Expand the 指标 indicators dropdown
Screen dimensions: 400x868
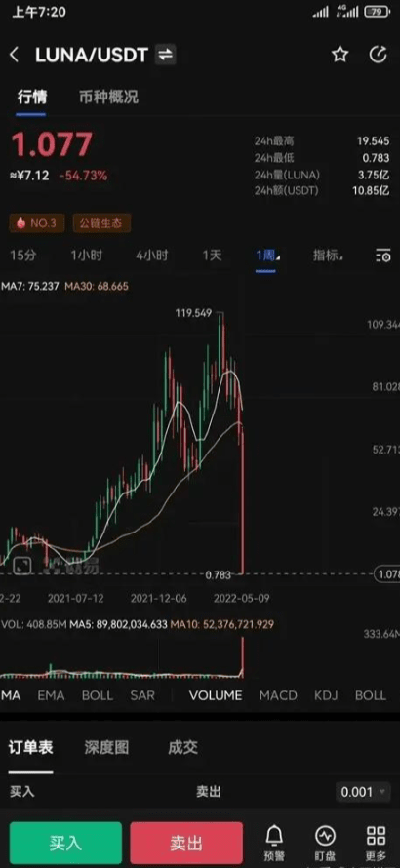[328, 256]
